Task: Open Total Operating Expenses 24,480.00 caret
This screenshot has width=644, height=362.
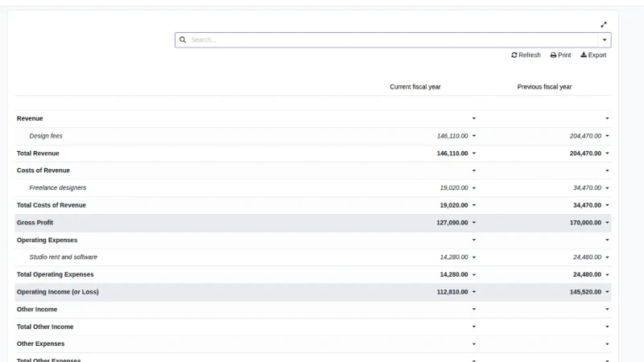Action: (607, 274)
